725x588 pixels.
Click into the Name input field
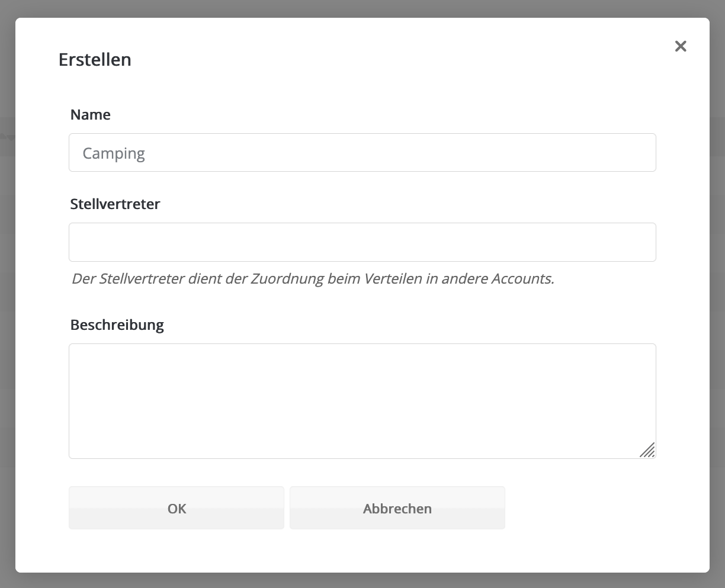tap(362, 153)
